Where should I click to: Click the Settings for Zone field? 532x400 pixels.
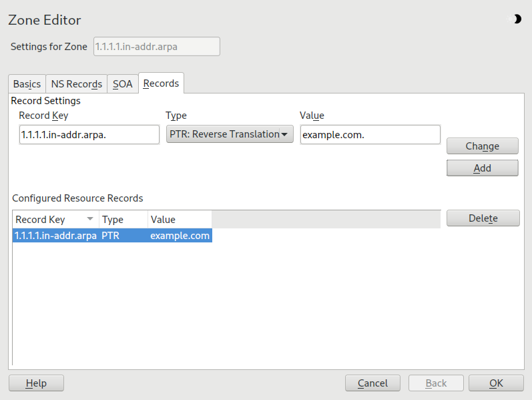tap(157, 47)
